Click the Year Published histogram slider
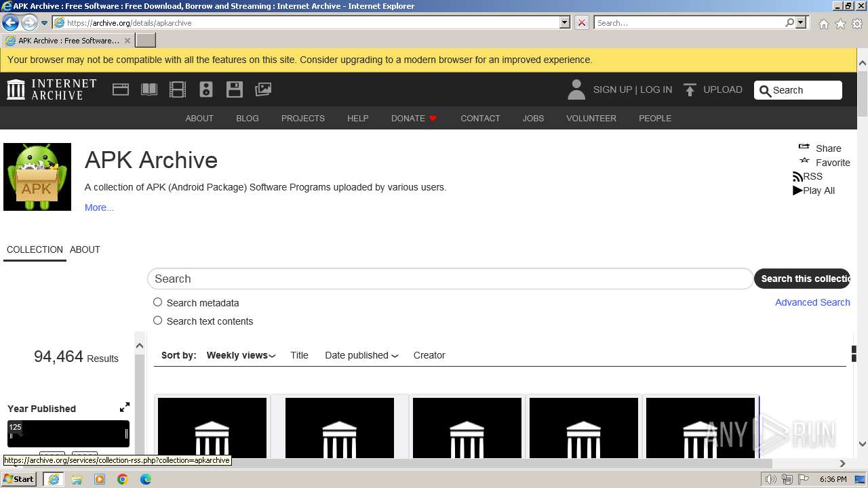This screenshot has width=868, height=488. (x=68, y=434)
